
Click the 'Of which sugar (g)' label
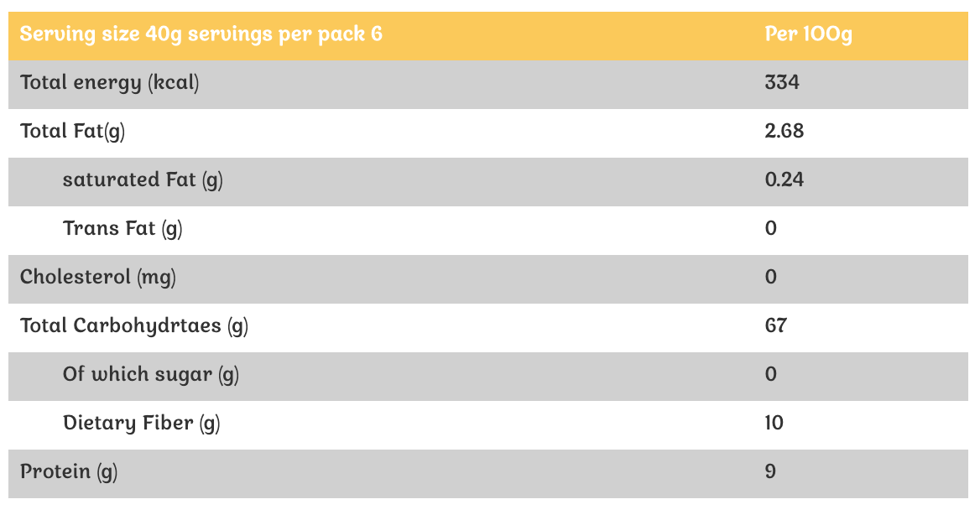(x=151, y=375)
